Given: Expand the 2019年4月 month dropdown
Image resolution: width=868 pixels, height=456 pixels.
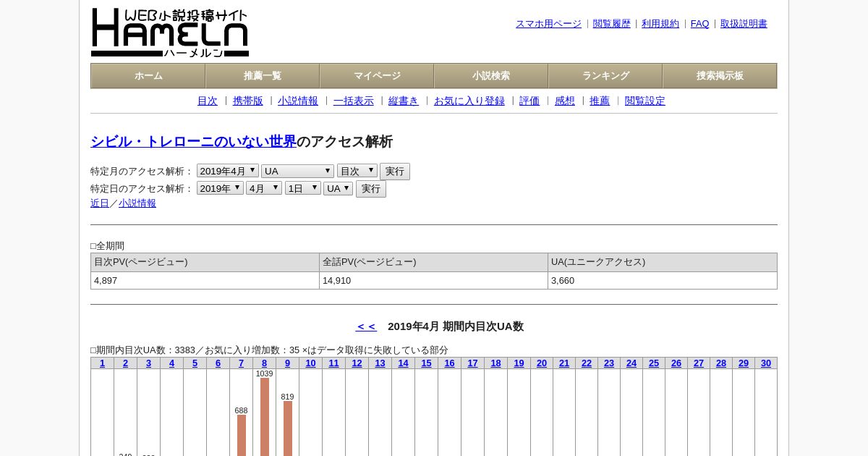Looking at the screenshot, I should [x=228, y=171].
